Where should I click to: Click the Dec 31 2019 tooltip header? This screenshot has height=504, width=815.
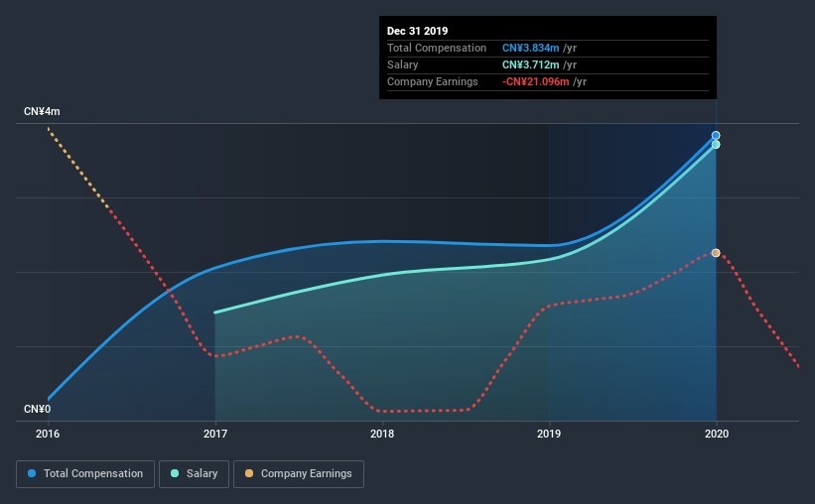click(x=417, y=31)
